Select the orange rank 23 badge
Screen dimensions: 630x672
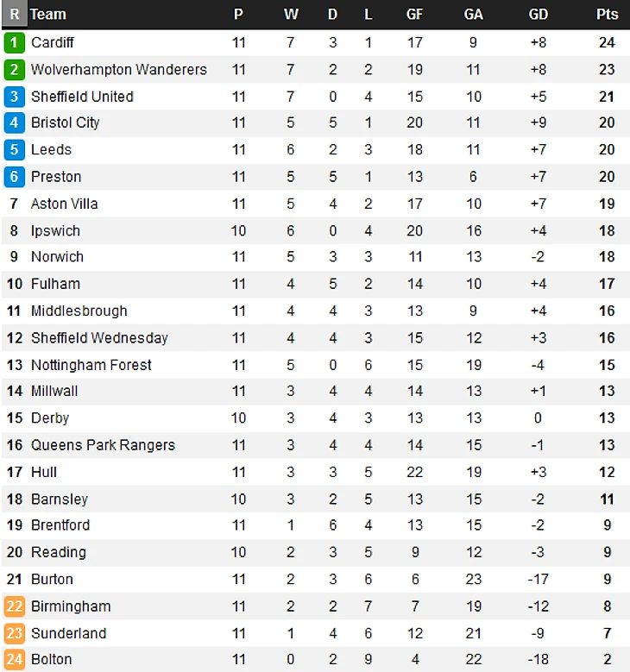pos(14,633)
